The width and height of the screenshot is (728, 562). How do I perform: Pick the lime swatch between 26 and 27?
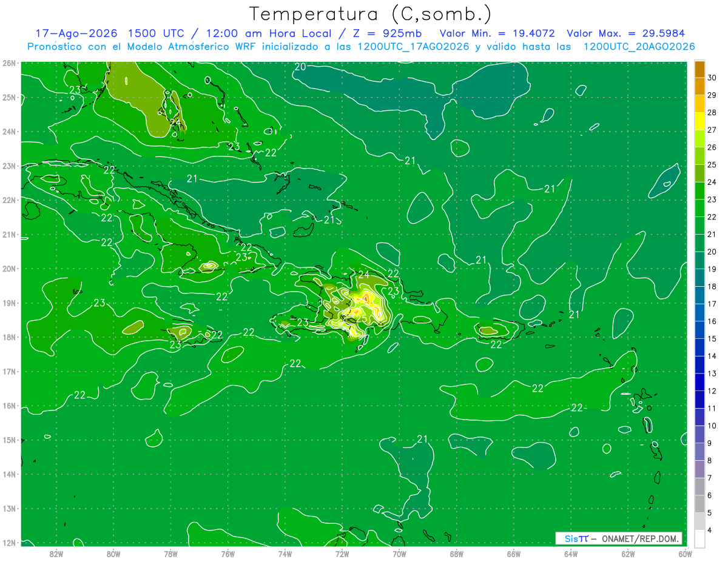point(699,138)
